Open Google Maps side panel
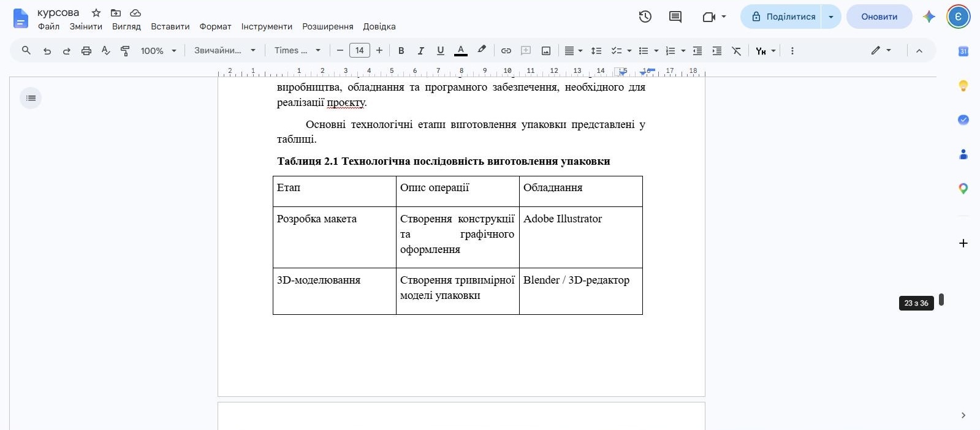Image resolution: width=980 pixels, height=430 pixels. pos(963,189)
